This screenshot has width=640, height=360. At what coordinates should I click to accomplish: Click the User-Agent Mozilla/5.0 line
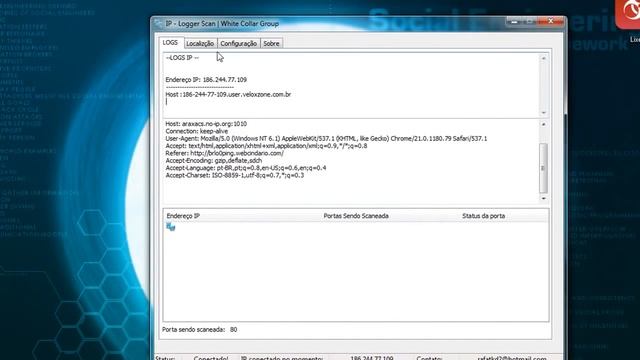(x=326, y=138)
